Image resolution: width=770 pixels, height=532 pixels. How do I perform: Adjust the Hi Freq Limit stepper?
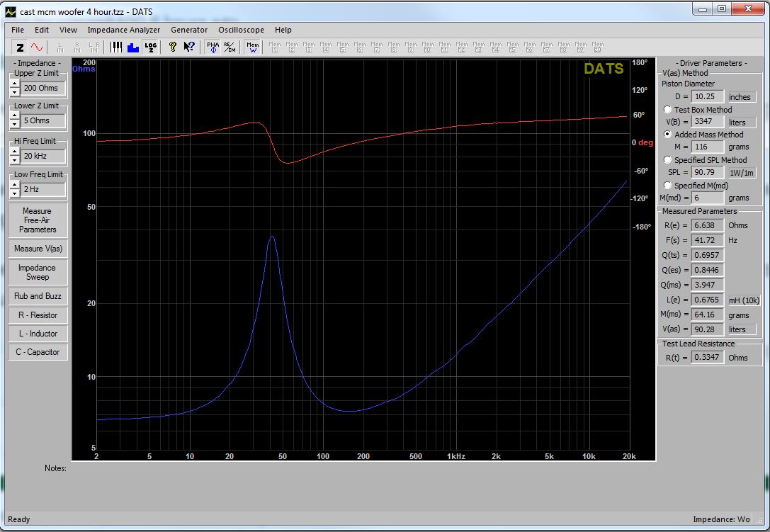pos(15,156)
